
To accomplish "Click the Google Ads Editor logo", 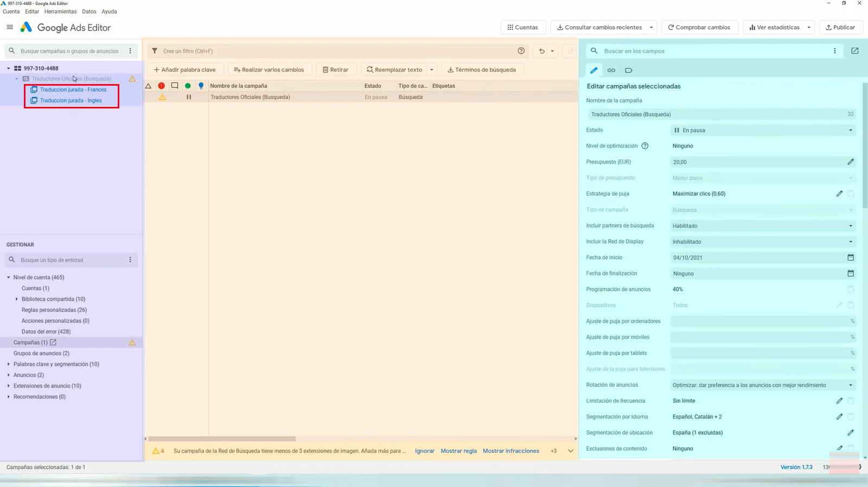I will pyautogui.click(x=26, y=27).
